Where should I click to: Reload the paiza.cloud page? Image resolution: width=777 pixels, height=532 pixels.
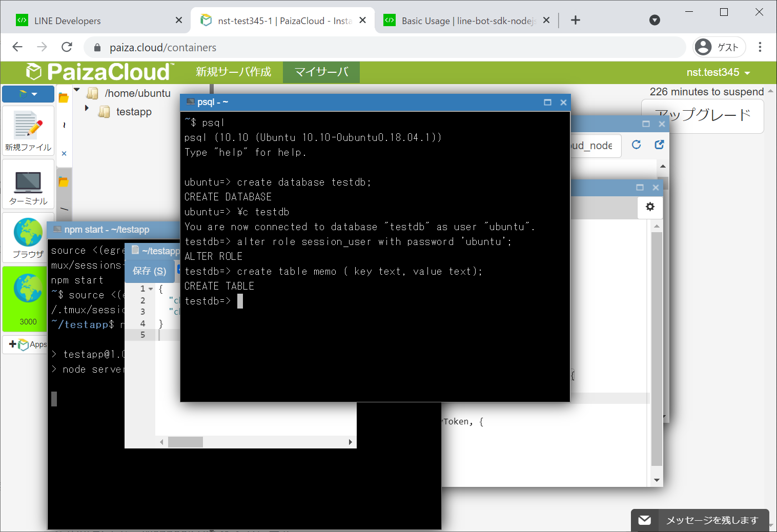(67, 47)
